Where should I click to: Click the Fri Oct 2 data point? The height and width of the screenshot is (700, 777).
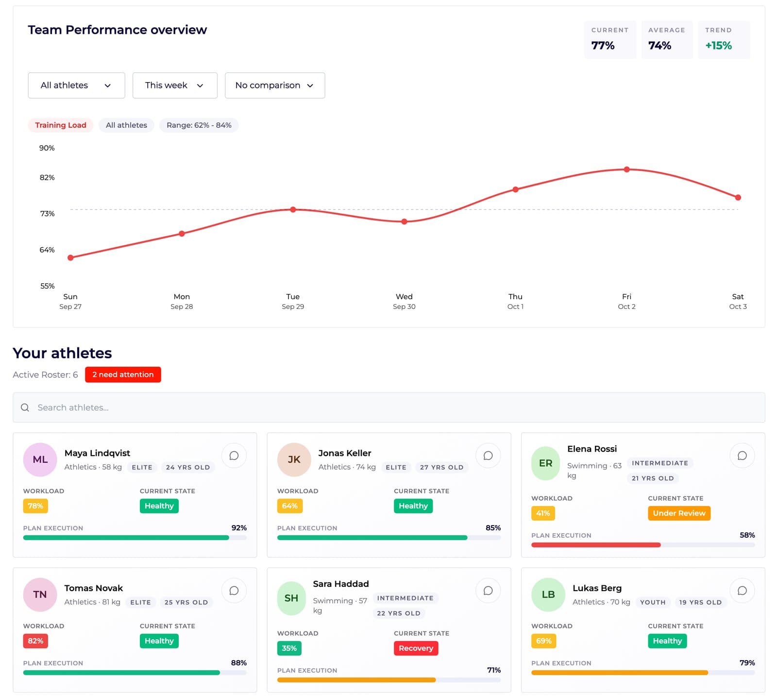(x=627, y=170)
